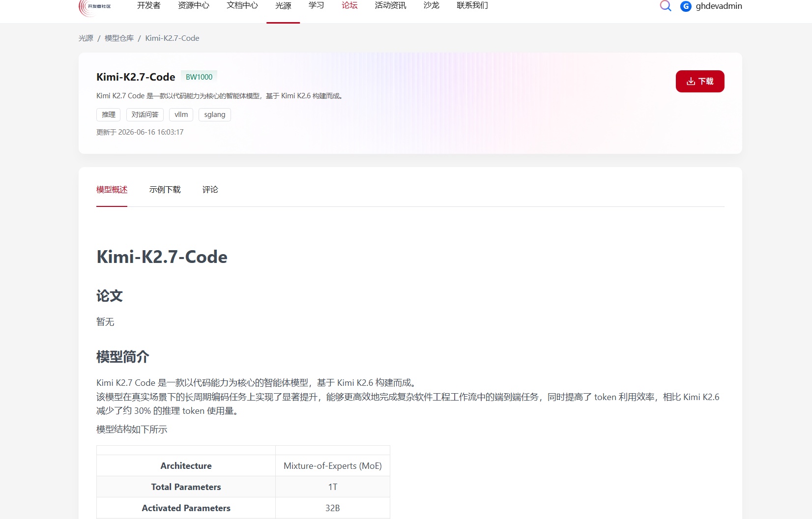
Task: Click the ghdevadmin user avatar icon
Action: tap(686, 6)
